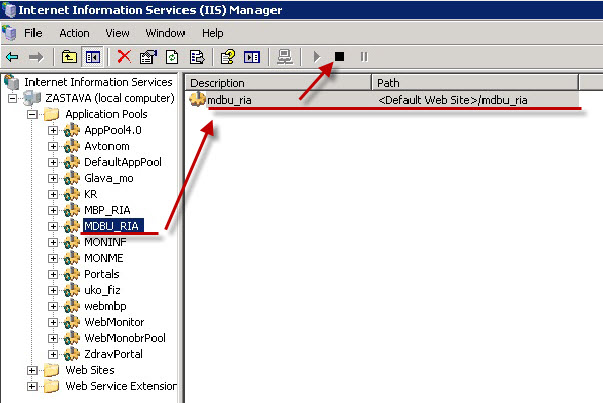Open the Action menu
Viewport: 603px width, 403px height.
[74, 33]
